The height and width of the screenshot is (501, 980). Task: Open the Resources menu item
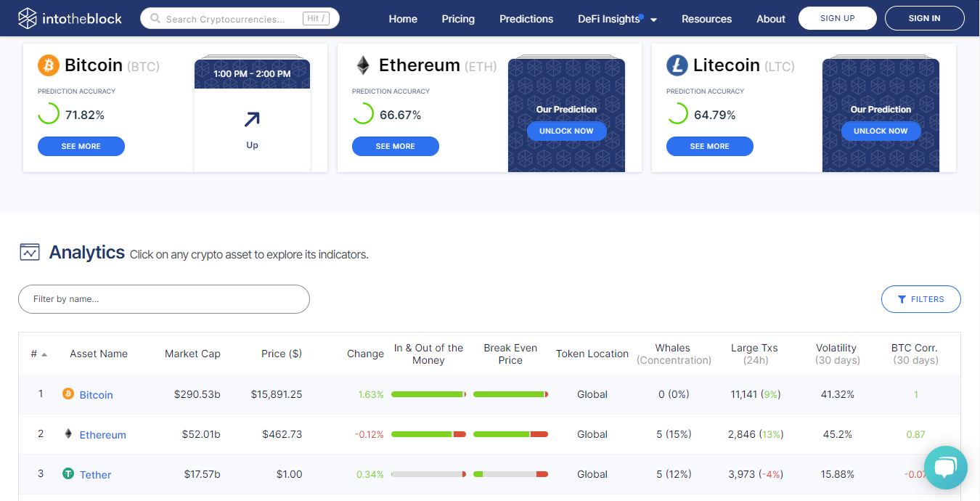(x=706, y=19)
